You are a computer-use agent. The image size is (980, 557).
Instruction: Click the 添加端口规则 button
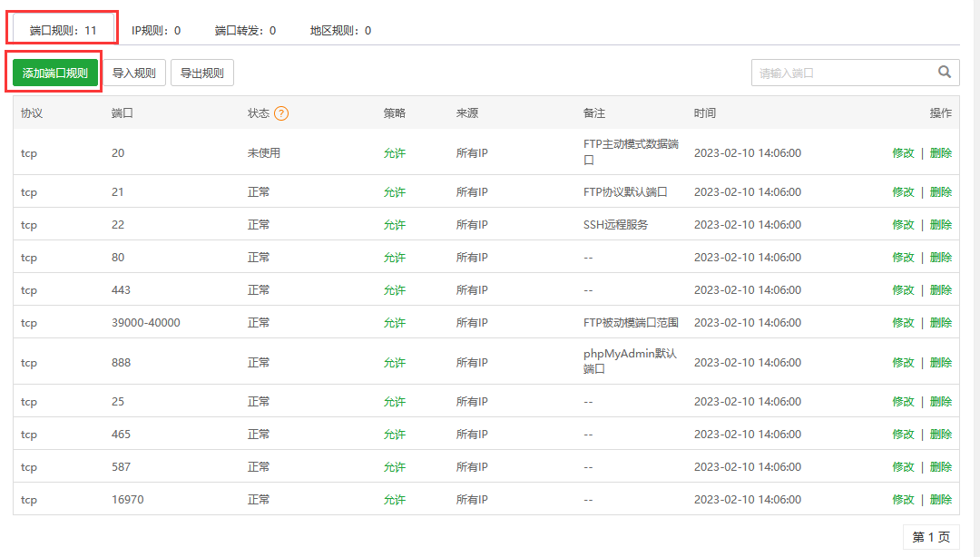tap(53, 72)
